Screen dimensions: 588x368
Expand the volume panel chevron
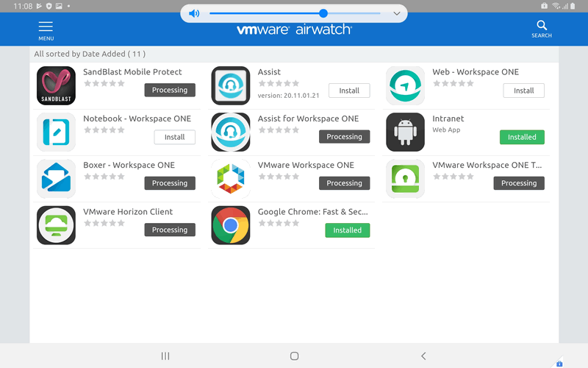396,14
